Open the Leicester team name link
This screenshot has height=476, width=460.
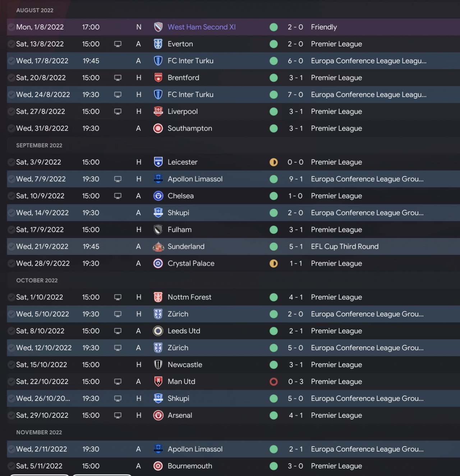(183, 162)
